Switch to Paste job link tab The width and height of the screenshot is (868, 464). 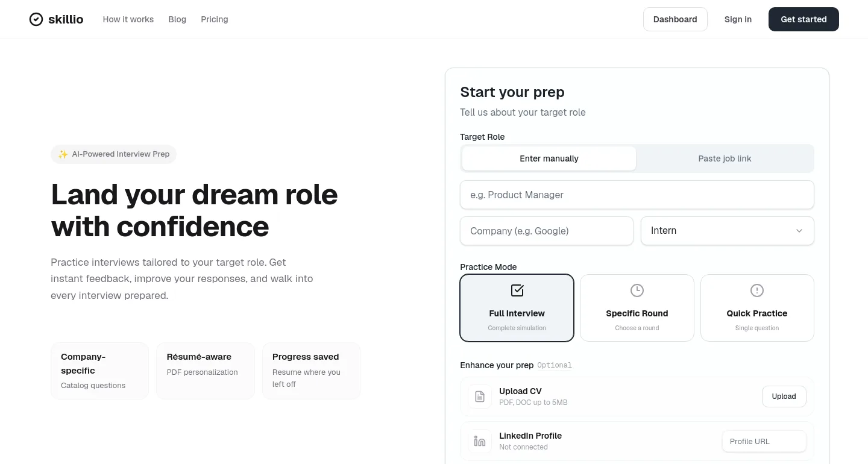pyautogui.click(x=725, y=158)
